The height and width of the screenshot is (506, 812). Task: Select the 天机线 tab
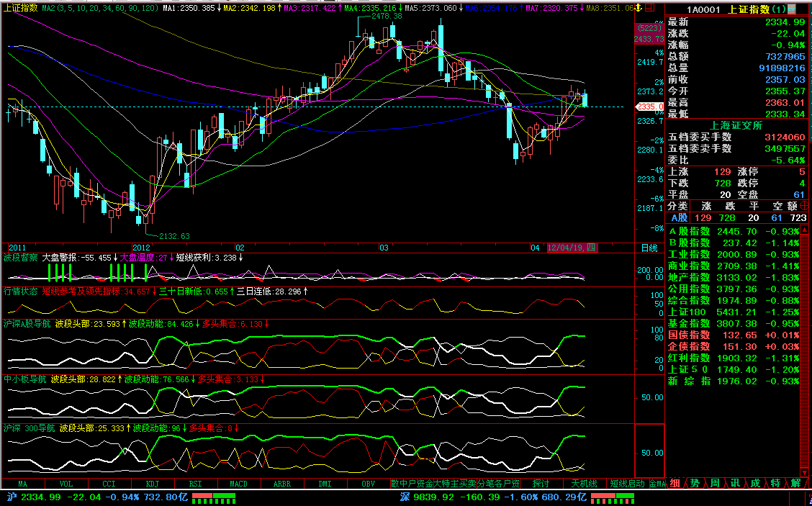coord(584,484)
